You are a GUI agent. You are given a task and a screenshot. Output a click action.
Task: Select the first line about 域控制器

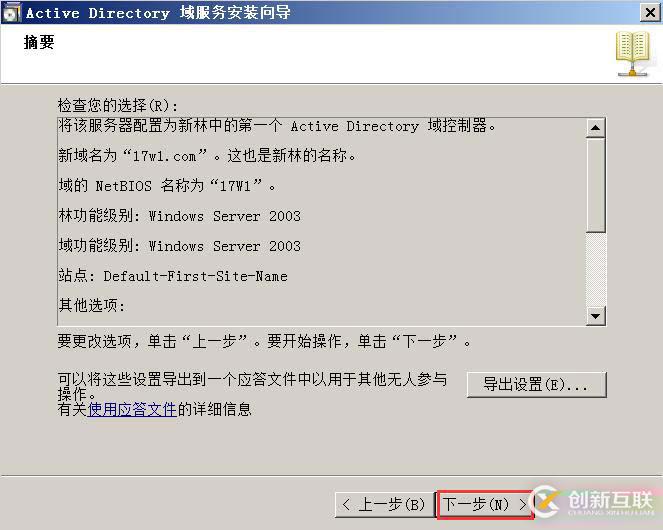point(277,126)
